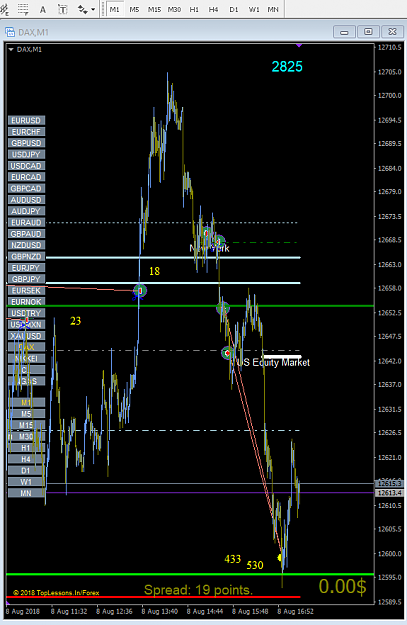Switch to M5 in the top toolbar
Screen dimensions: 407x625
click(x=134, y=9)
